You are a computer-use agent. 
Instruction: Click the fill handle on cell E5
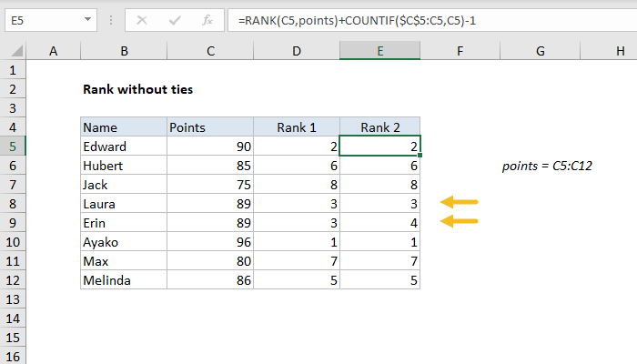[x=420, y=156]
